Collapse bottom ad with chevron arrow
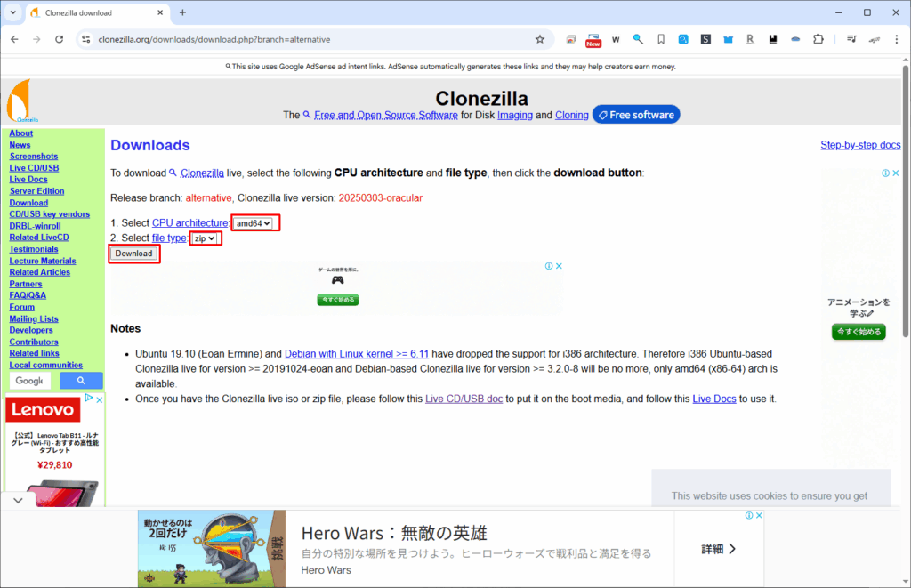 18,500
